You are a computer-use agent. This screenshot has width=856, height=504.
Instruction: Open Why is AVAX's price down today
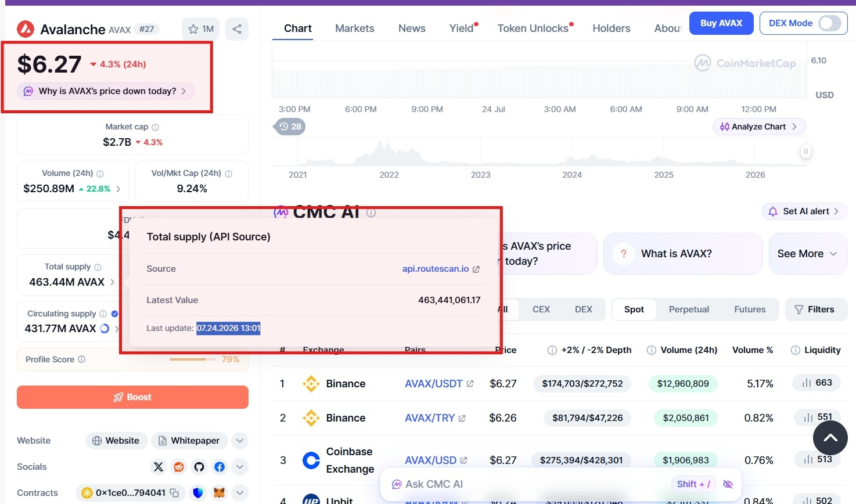click(x=106, y=91)
